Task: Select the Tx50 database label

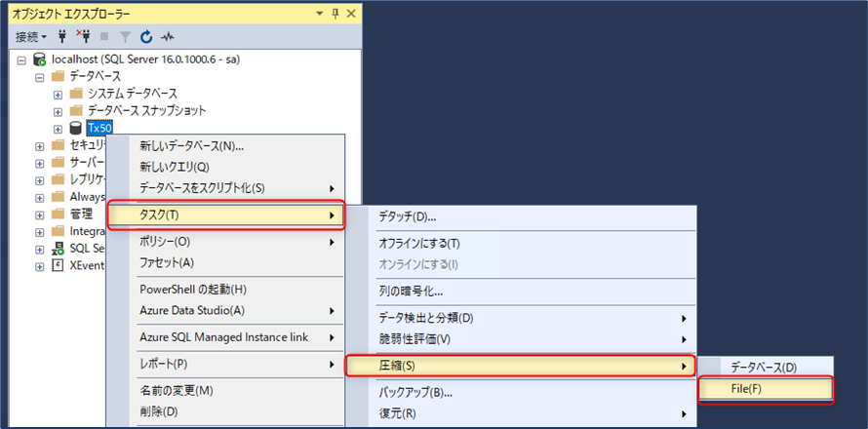Action: pos(99,129)
